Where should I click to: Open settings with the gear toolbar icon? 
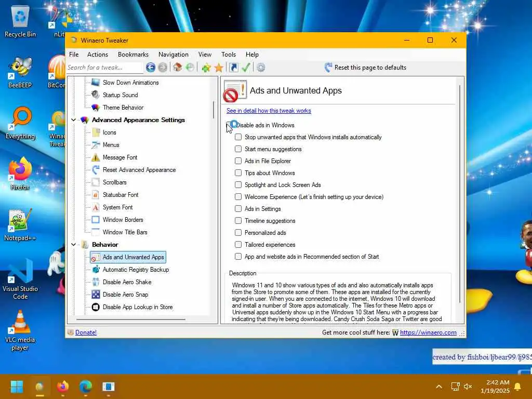point(261,68)
